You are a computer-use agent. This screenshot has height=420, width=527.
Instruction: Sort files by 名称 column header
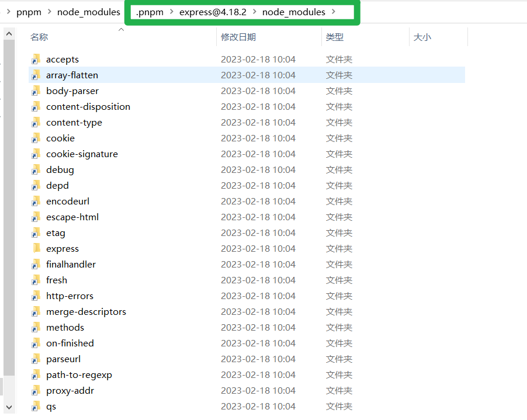tap(39, 37)
